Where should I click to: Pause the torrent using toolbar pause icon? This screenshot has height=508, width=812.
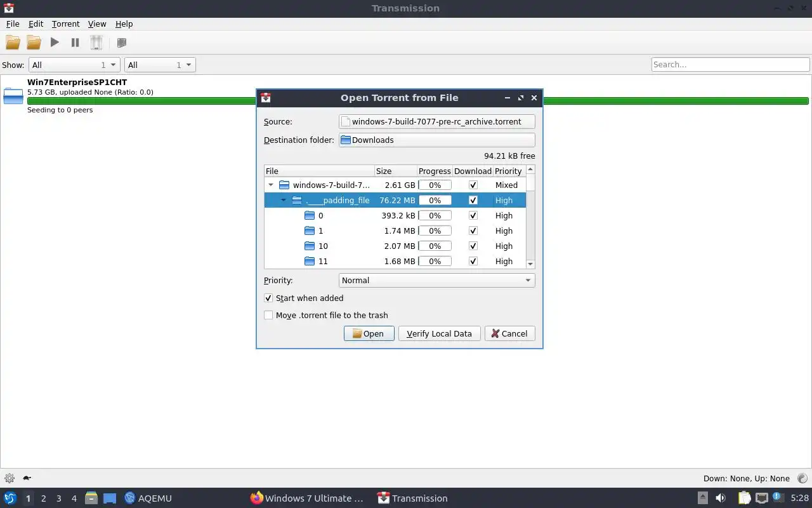[x=75, y=43]
